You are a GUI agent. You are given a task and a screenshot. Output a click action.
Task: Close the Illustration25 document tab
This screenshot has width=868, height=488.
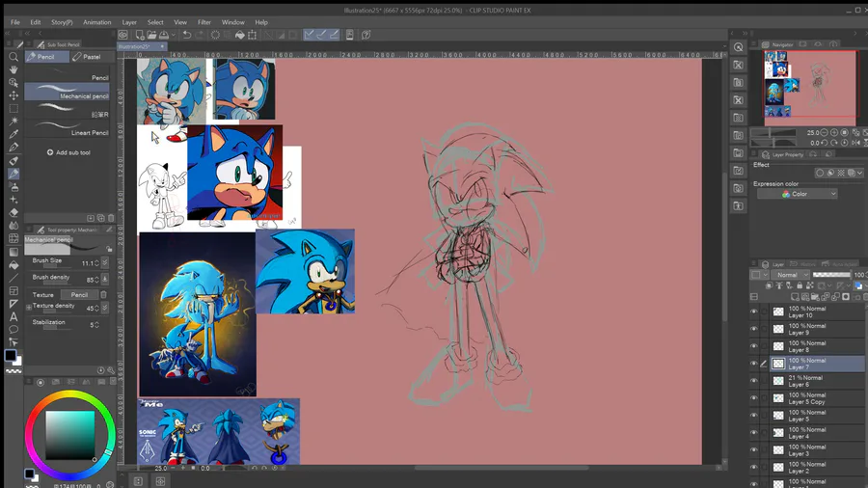click(162, 46)
